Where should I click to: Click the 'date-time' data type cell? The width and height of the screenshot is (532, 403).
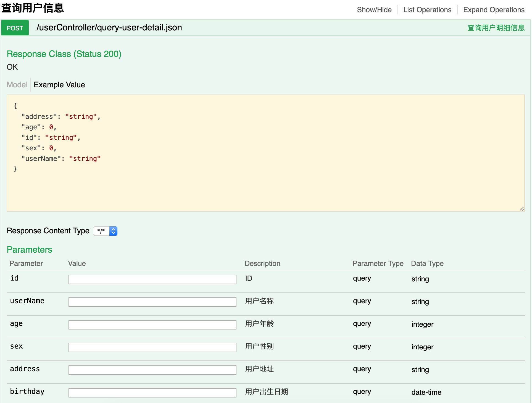pos(426,392)
